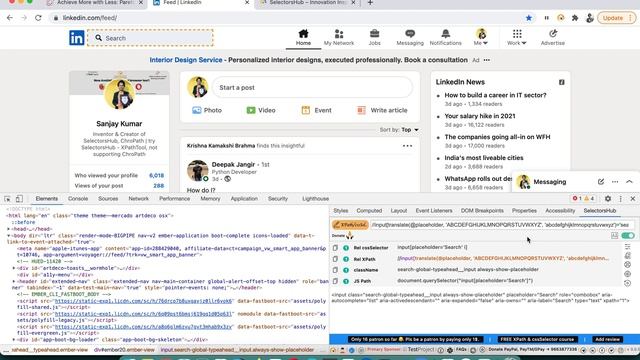Click 'Who viewed your profile' 6,018 row
Viewport: 640px width, 360px height.
(x=119, y=176)
